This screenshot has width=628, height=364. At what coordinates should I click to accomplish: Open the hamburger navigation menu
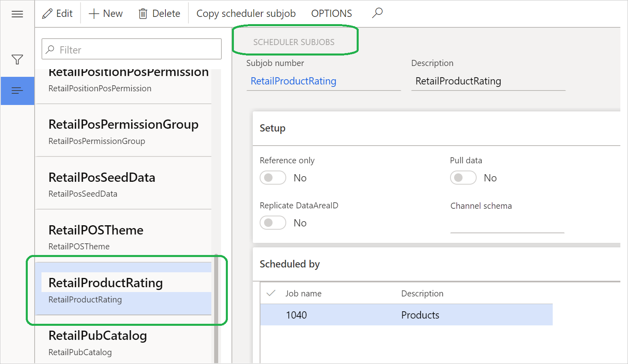[17, 14]
